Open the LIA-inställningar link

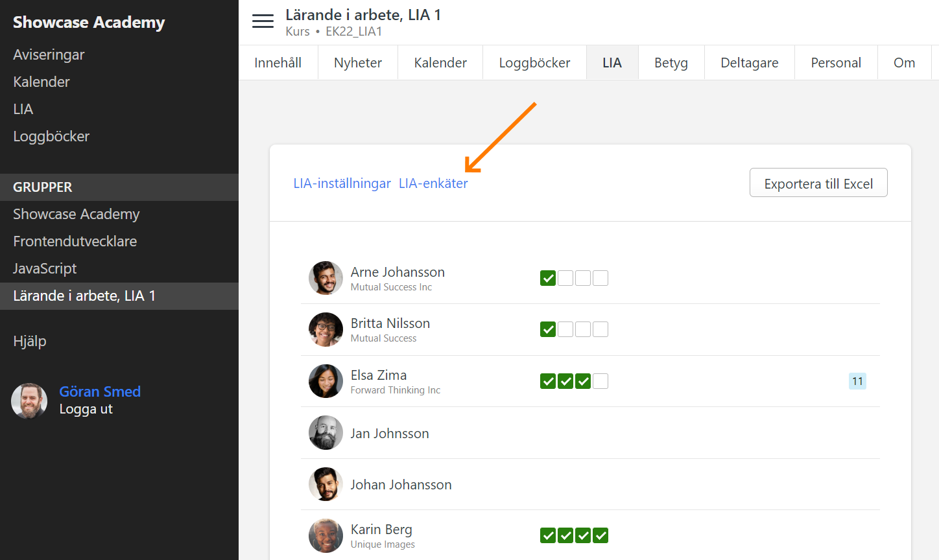click(x=342, y=183)
